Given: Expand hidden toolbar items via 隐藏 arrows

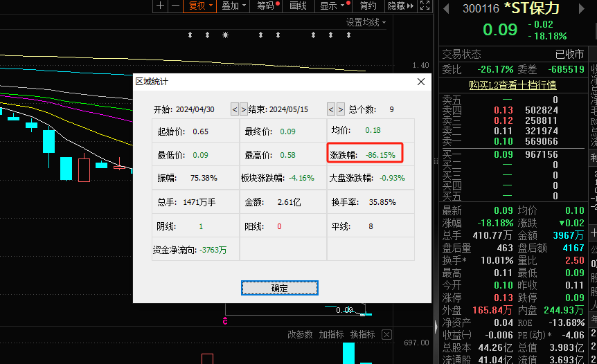Looking at the screenshot, I should [x=401, y=6].
